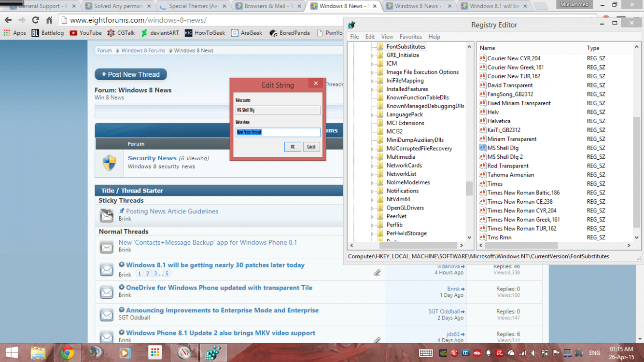Click string icon of Tahoma Armenian value
Image resolution: width=644 pixels, height=362 pixels.
[x=482, y=175]
